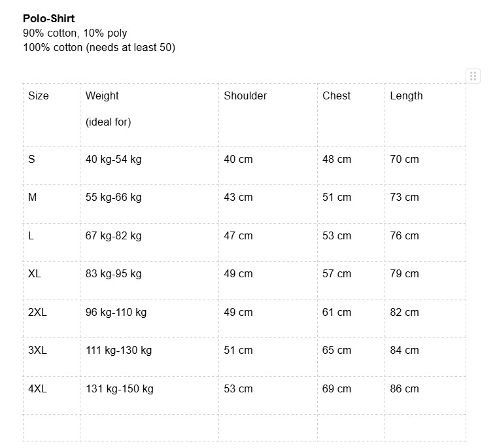Click the 69 cm chest cell
The width and height of the screenshot is (497, 448).
point(351,396)
